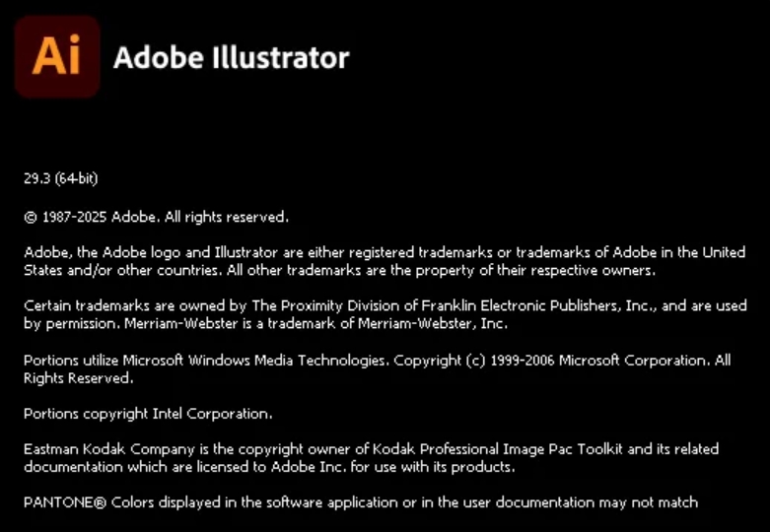Click the Adobe Illustrator title text
This screenshot has height=532, width=770.
click(232, 57)
